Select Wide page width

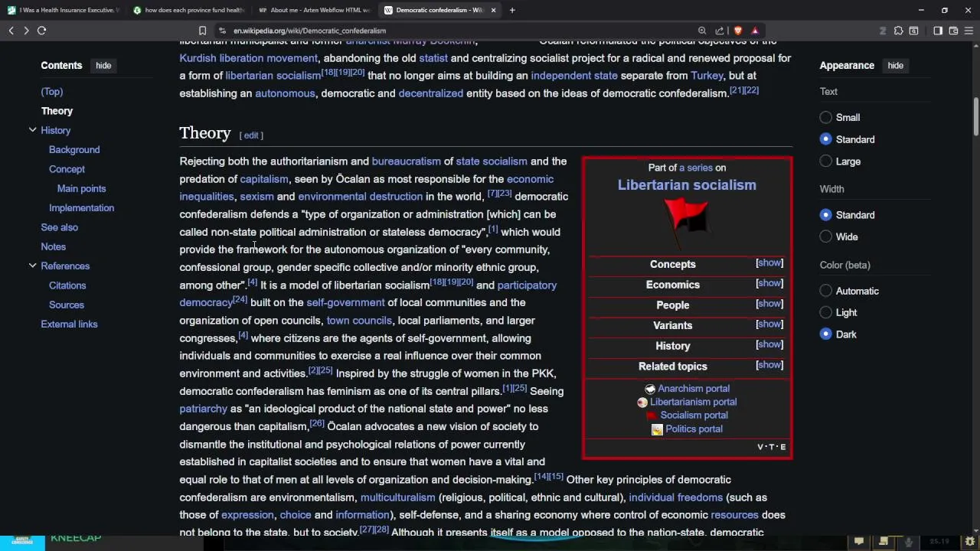pos(825,237)
